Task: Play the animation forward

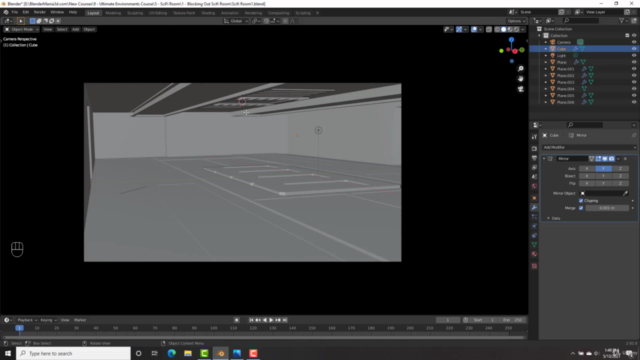Action: [271, 320]
